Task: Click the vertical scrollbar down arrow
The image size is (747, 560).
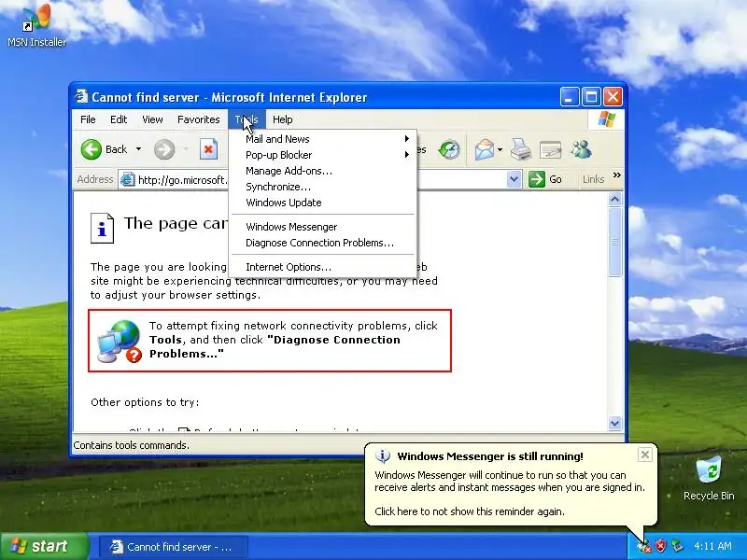Action: (615, 423)
